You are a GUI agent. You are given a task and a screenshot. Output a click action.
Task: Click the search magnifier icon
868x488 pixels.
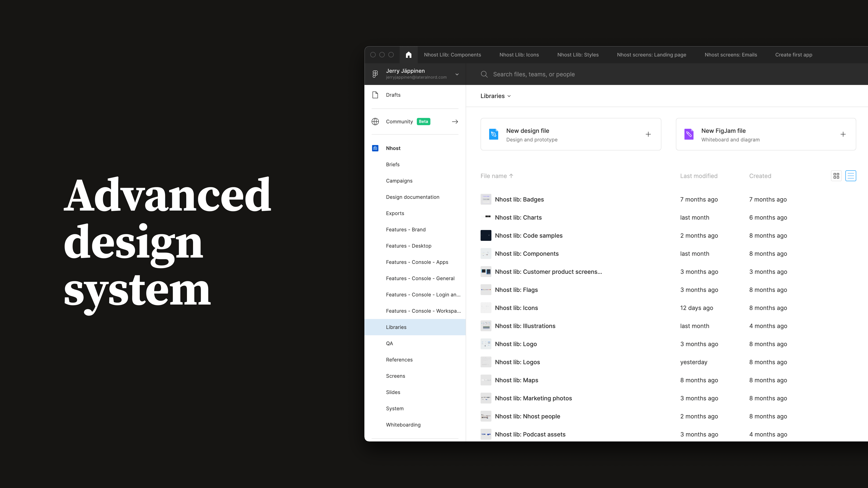pos(484,74)
